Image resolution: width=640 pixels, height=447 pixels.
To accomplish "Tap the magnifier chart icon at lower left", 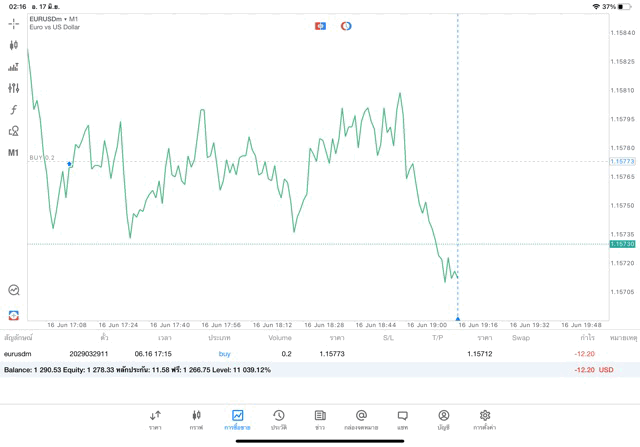I will click(x=14, y=290).
